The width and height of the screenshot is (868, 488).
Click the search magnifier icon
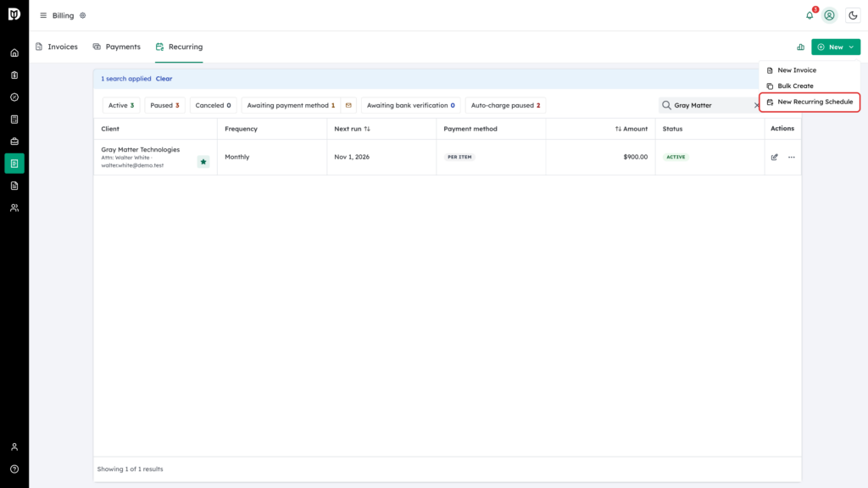point(666,105)
